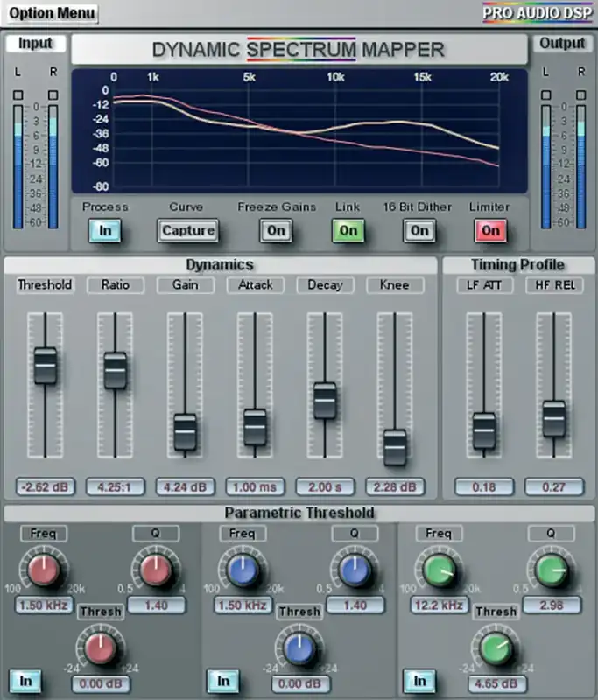
Task: Click the Output left clip indicator
Action: tap(545, 95)
